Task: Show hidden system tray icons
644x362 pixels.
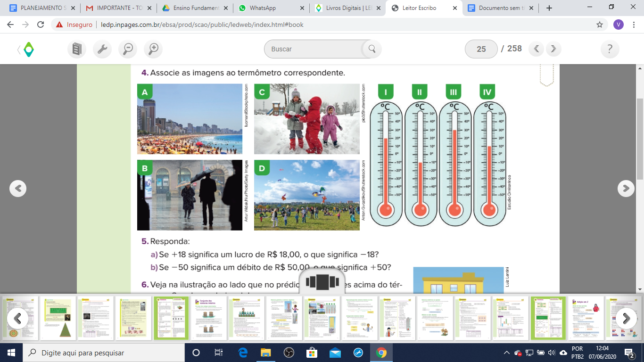Action: [507, 353]
